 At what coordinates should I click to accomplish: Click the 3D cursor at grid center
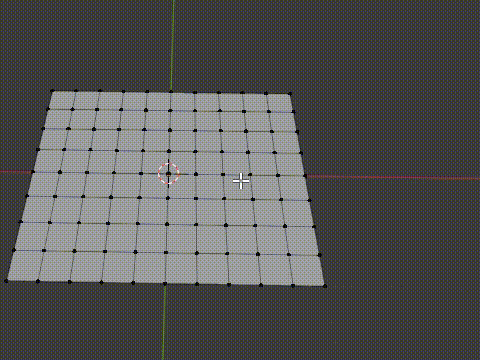[x=168, y=173]
